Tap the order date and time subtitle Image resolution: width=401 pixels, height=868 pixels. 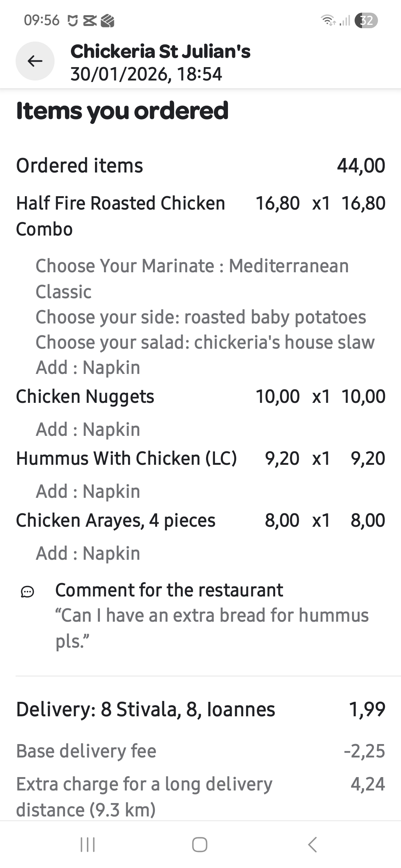tap(146, 74)
